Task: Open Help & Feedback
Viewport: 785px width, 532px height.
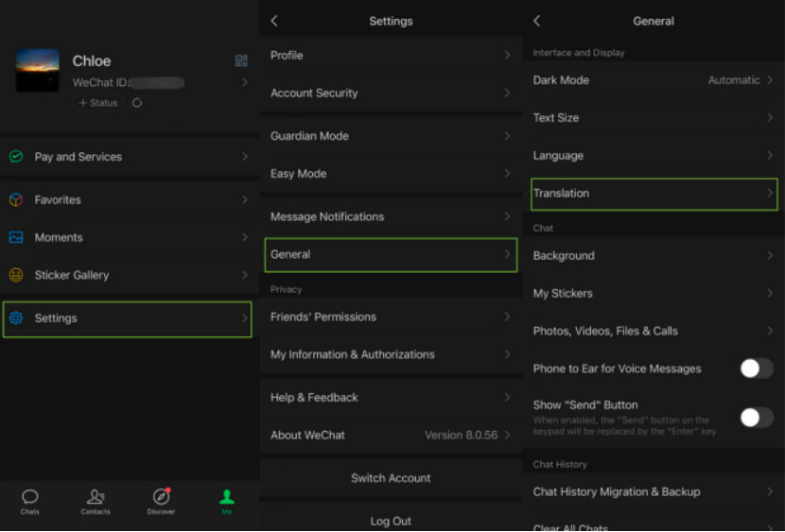Action: [x=391, y=398]
